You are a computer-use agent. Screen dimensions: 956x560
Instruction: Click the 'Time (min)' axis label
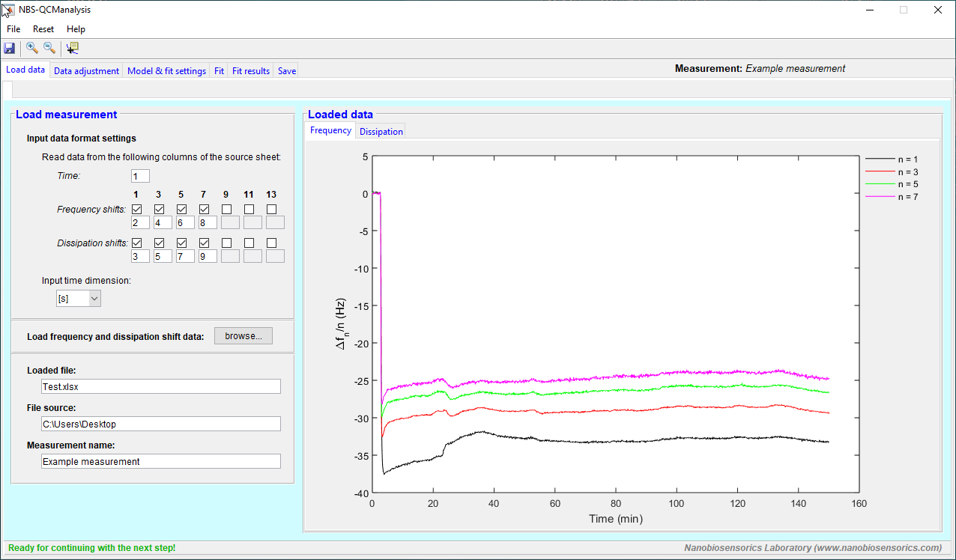click(615, 519)
